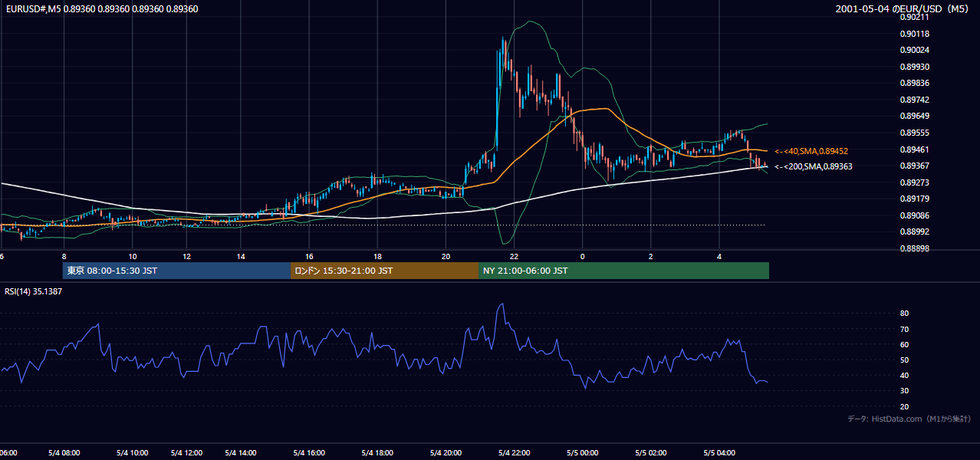The width and height of the screenshot is (980, 460).
Task: Click price axis value 0.89649
Action: point(914,117)
